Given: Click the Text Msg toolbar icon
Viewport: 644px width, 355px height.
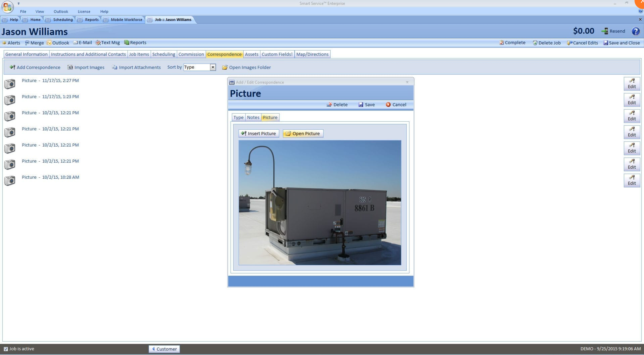Looking at the screenshot, I should (98, 43).
